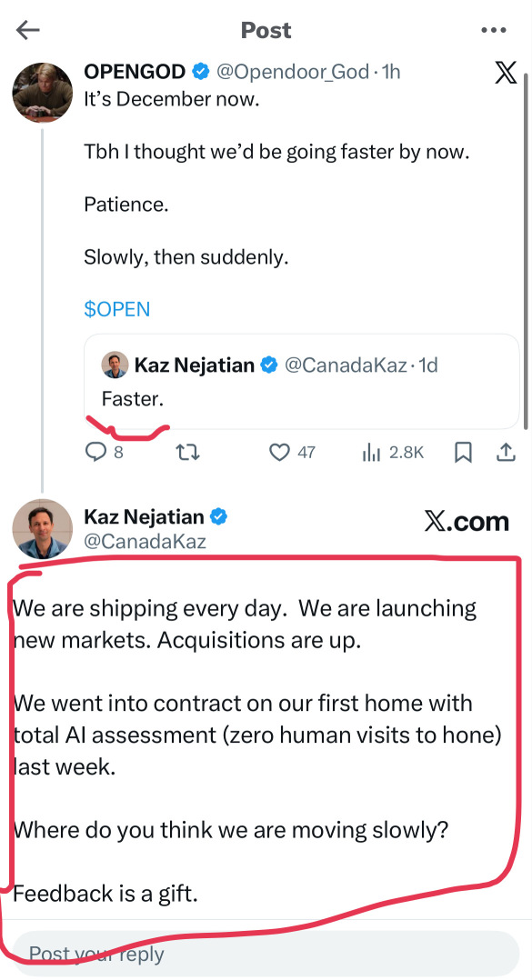Repost using the retweet arrows icon
The width and height of the screenshot is (532, 980).
click(187, 452)
